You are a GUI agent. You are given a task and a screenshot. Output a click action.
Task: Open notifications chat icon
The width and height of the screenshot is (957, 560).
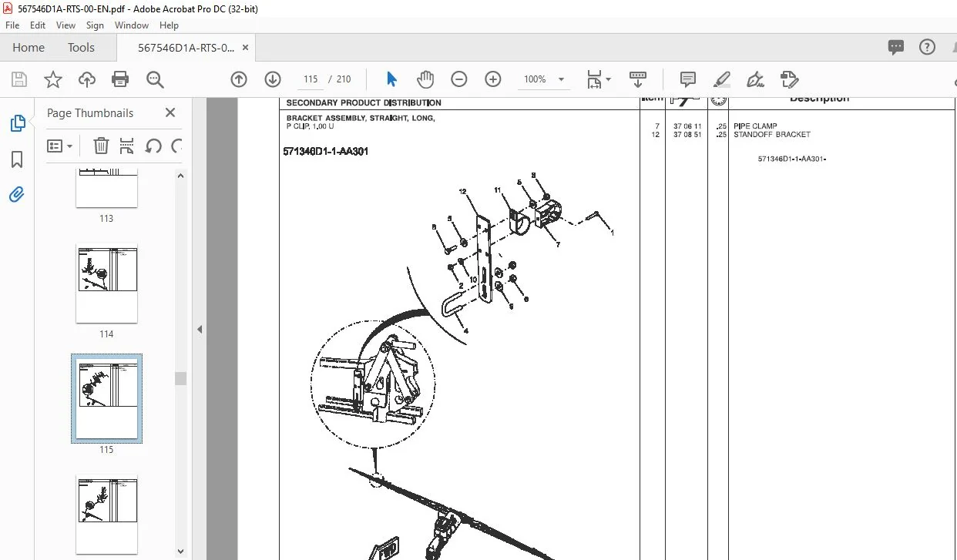tap(896, 47)
